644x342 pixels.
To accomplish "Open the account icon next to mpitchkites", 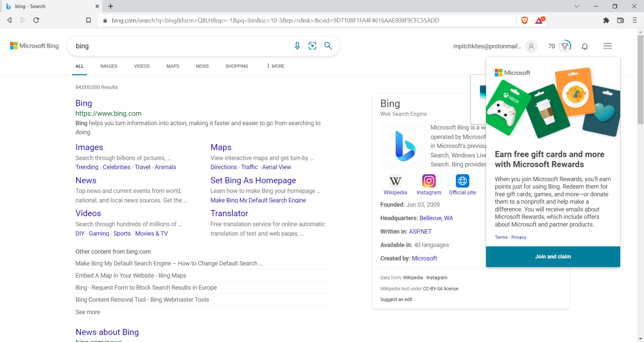I will pos(531,46).
